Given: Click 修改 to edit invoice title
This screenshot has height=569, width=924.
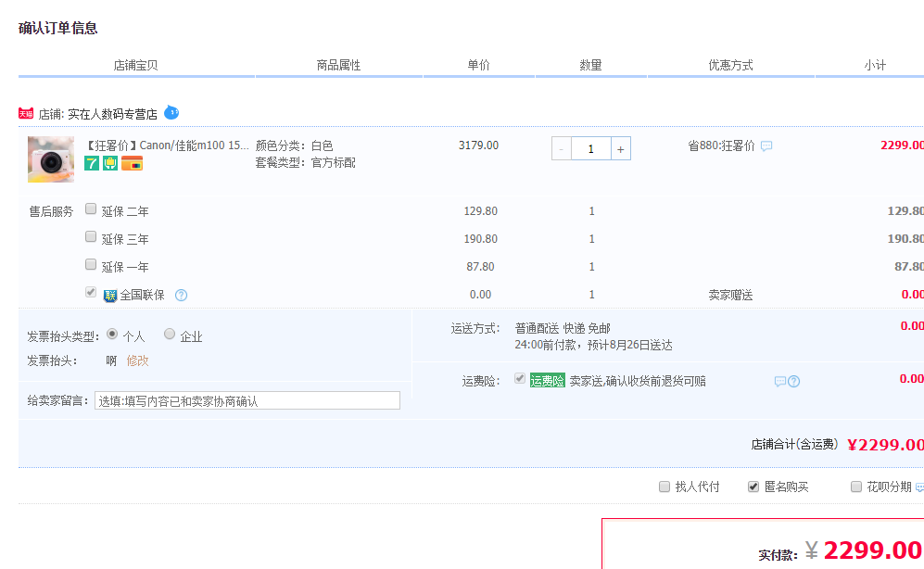Looking at the screenshot, I should point(137,360).
